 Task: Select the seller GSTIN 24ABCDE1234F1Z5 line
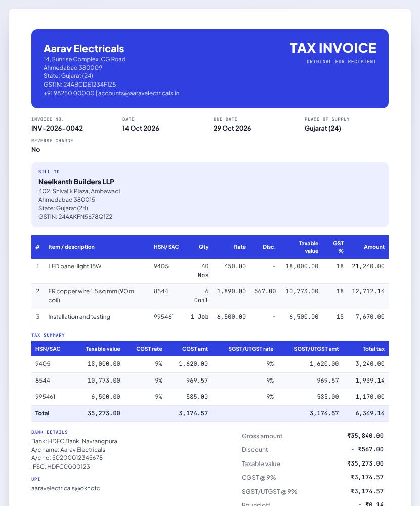click(80, 85)
